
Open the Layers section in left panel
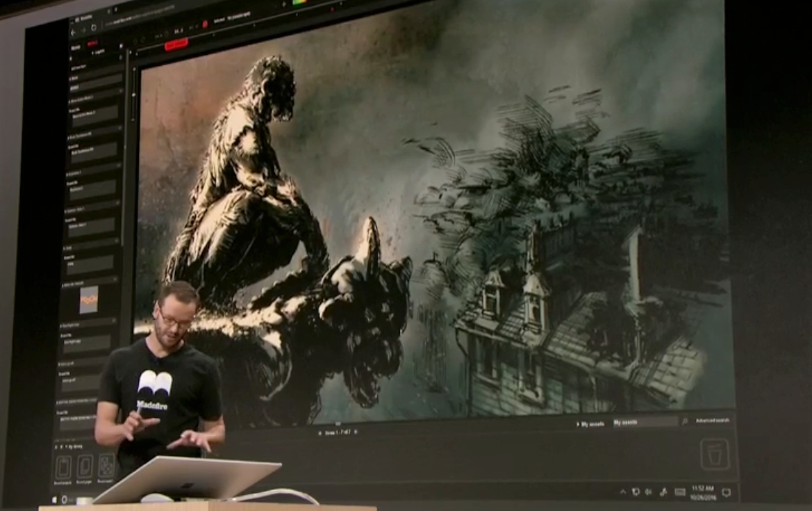coord(99,52)
